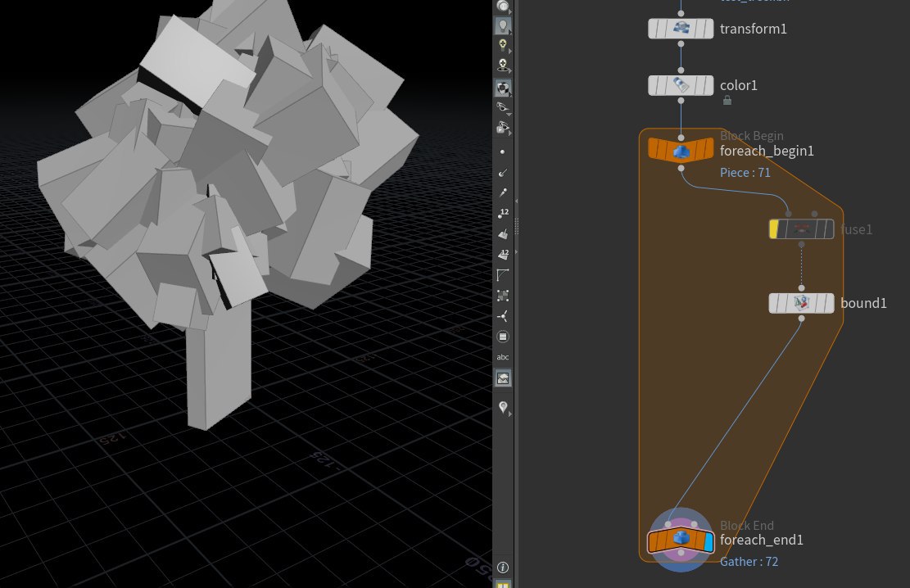
Task: Click the output connector of transform1
Action: coord(681,43)
